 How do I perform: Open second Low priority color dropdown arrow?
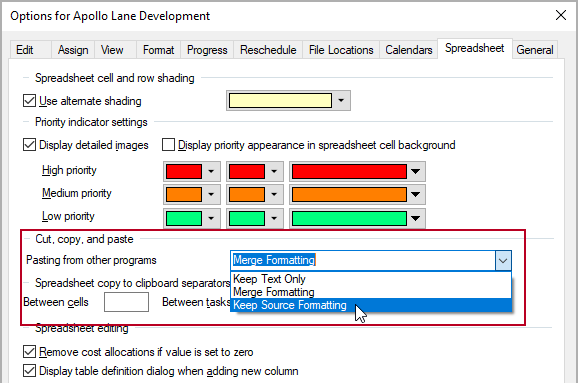pos(274,218)
